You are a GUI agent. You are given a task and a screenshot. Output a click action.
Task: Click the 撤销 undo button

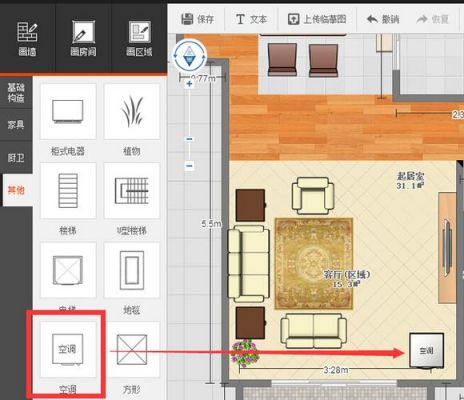pyautogui.click(x=383, y=19)
